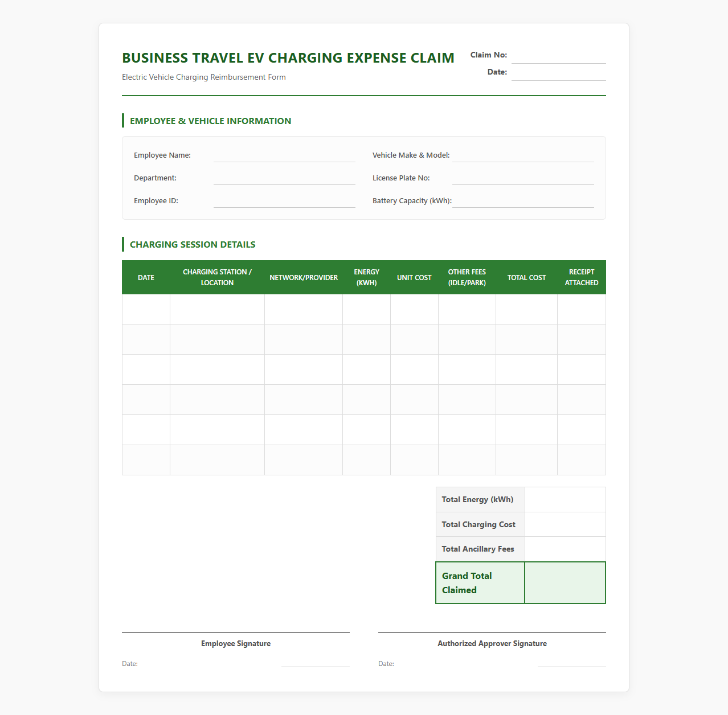This screenshot has height=715, width=728.
Task: Select the Network/Provider column header
Action: tap(304, 277)
